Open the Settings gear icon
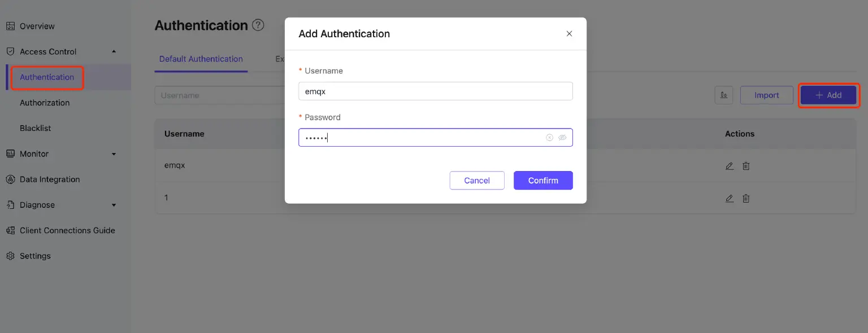This screenshot has width=868, height=333. (x=10, y=256)
